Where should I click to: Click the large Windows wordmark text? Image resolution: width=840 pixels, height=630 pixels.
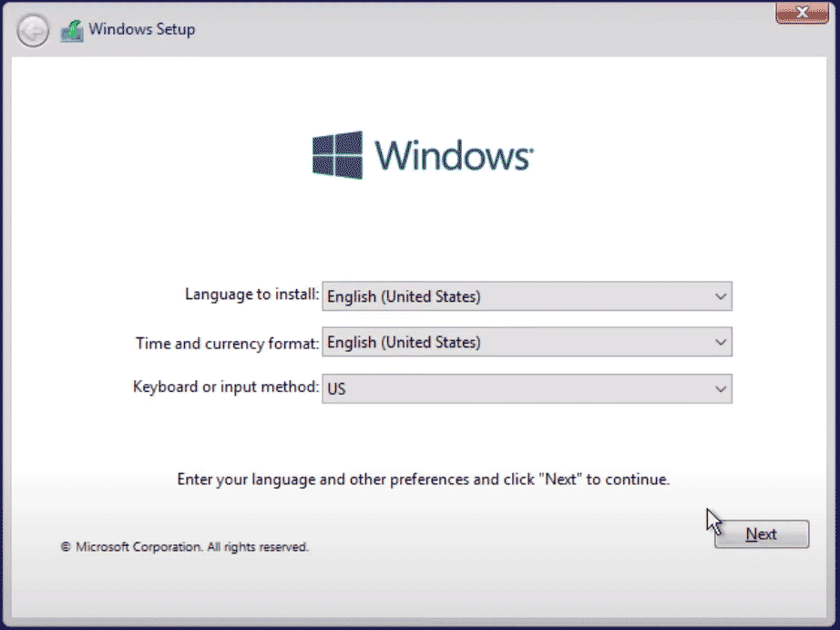click(451, 156)
